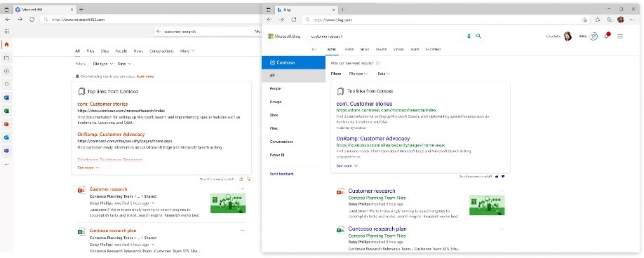Click info icon beside Who can see work results

click(x=377, y=63)
